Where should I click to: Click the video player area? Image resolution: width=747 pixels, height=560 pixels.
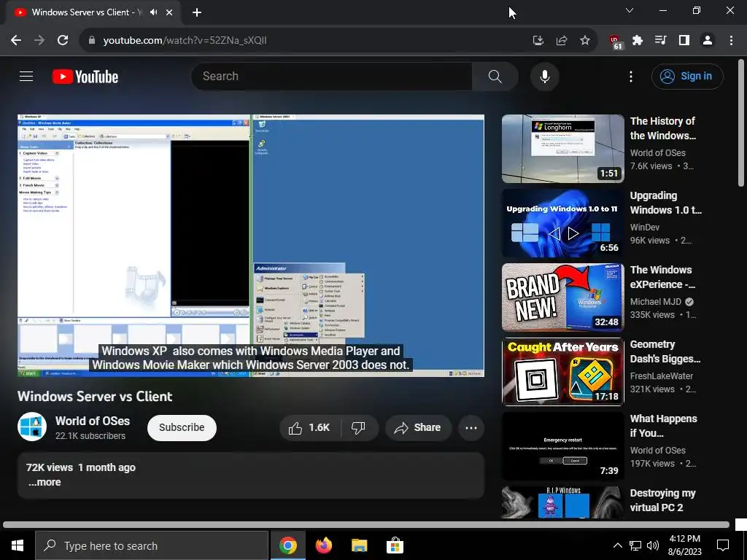click(251, 245)
